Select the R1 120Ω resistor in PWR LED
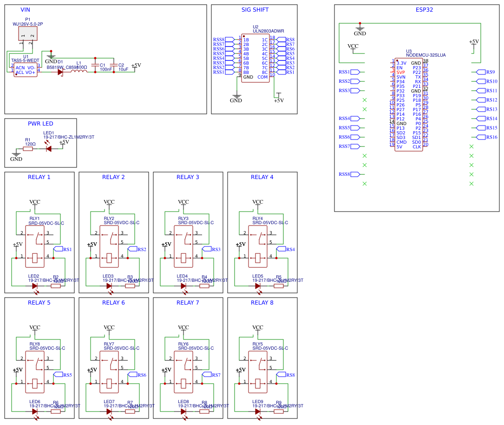 [28, 149]
